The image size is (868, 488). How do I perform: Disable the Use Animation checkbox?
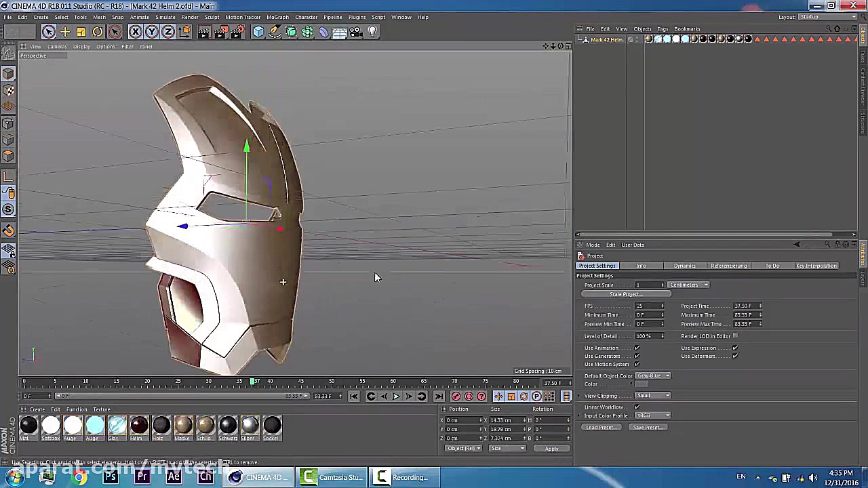point(636,348)
